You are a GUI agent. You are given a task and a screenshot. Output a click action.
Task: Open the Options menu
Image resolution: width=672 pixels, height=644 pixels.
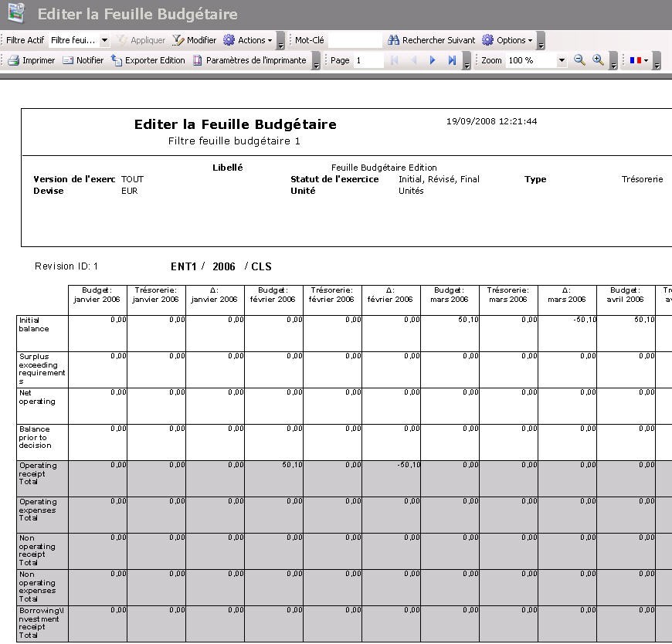coord(507,40)
